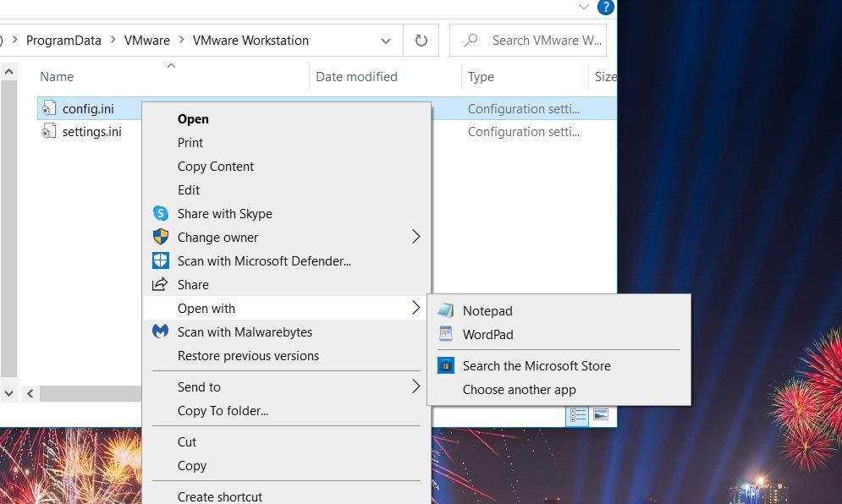Screen dimensions: 842x504
Task: Click the Search VMware Workstation field
Action: [x=528, y=41]
